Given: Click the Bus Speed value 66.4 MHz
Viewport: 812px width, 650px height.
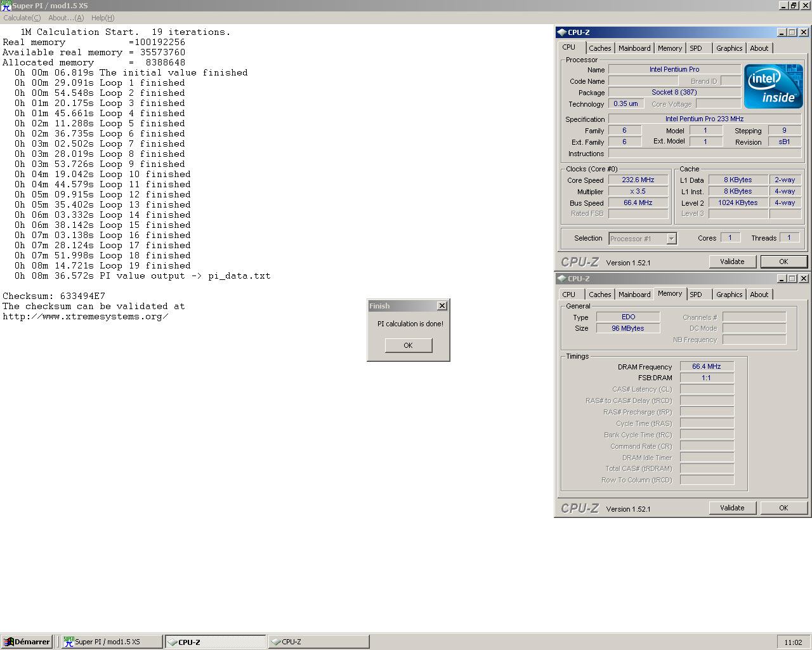Looking at the screenshot, I should point(638,202).
